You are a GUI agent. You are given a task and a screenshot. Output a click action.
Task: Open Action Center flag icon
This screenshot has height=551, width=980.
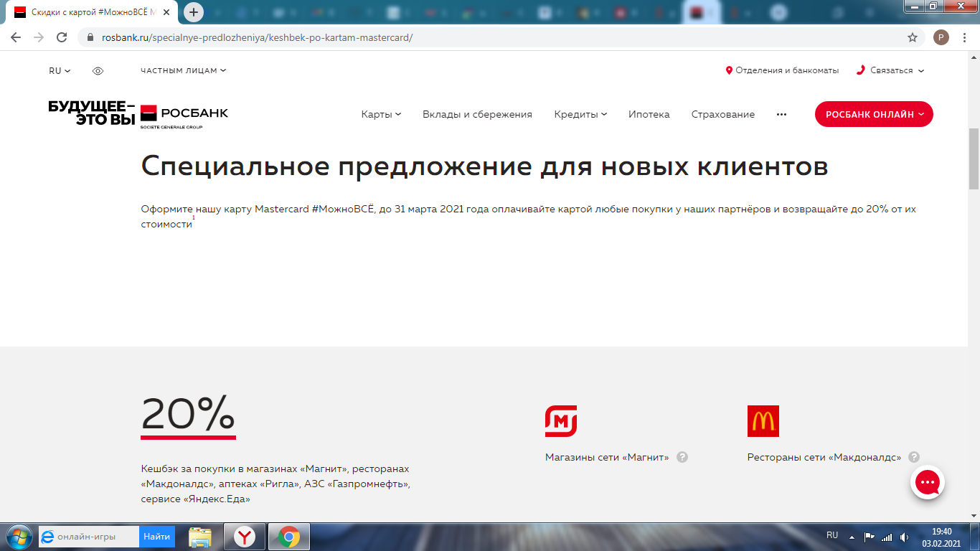click(x=869, y=537)
